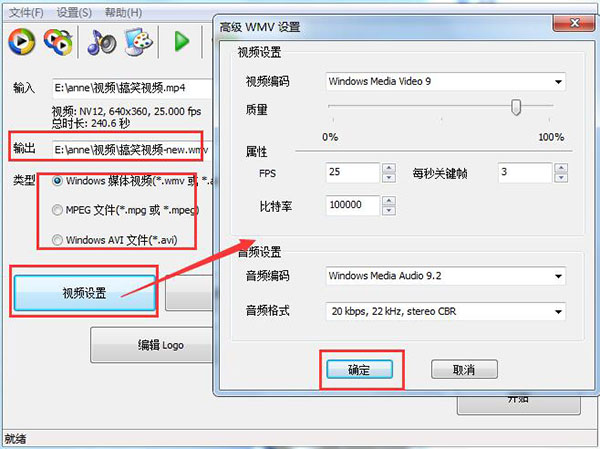The height and width of the screenshot is (449, 600).
Task: Select MPEG 文件 (*.mpg) output type
Action: click(x=57, y=210)
